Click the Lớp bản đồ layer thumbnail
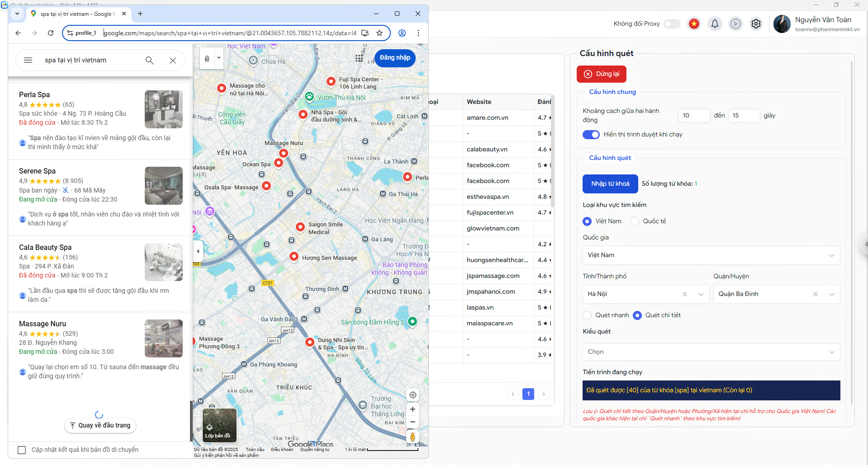The image size is (868, 465). pos(219,426)
